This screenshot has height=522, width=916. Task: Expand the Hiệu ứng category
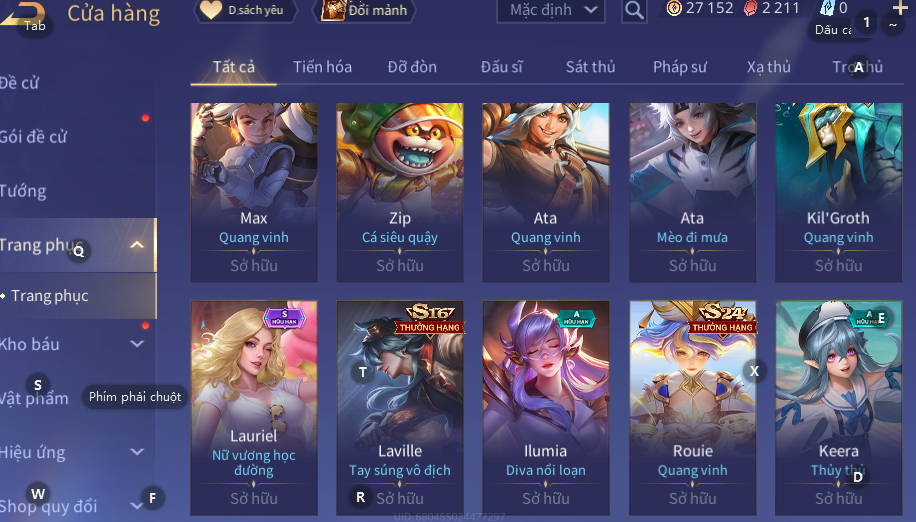[x=137, y=451]
